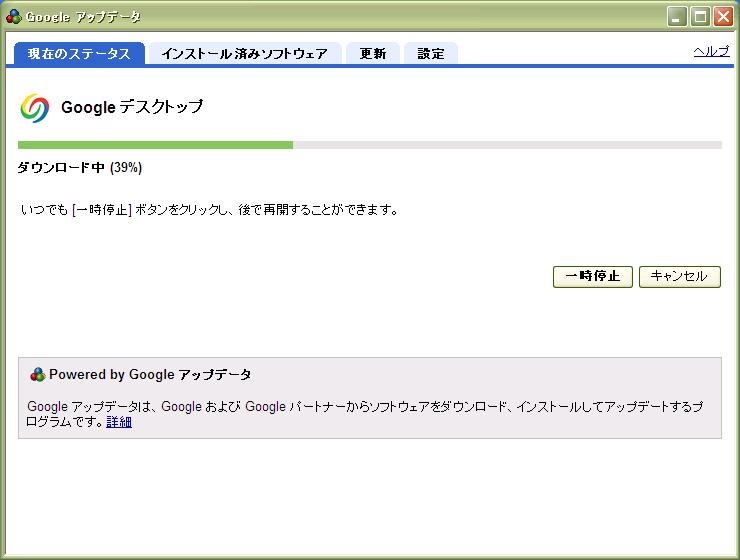Pause download with 一時停止 button
This screenshot has width=740, height=560.
tap(593, 276)
